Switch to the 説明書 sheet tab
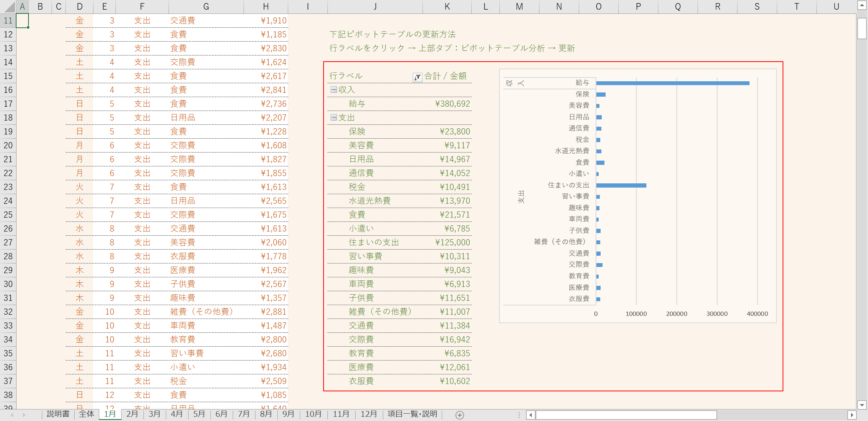Image resolution: width=868 pixels, height=421 pixels. coord(58,414)
